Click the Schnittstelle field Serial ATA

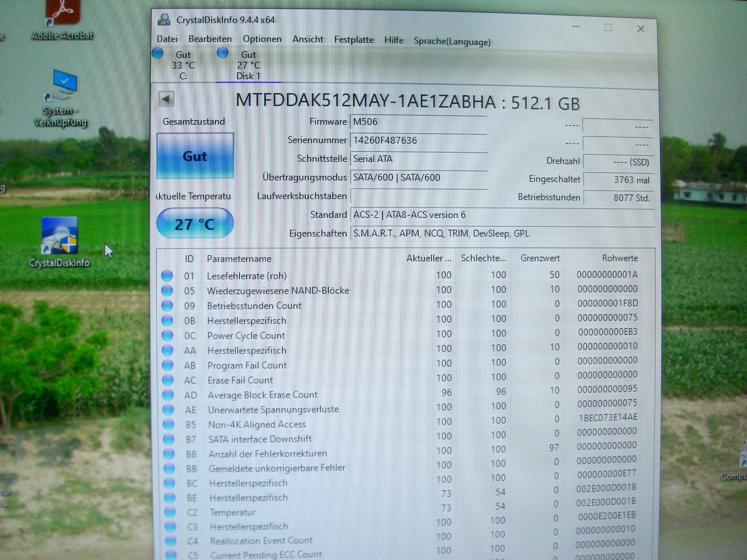[418, 159]
